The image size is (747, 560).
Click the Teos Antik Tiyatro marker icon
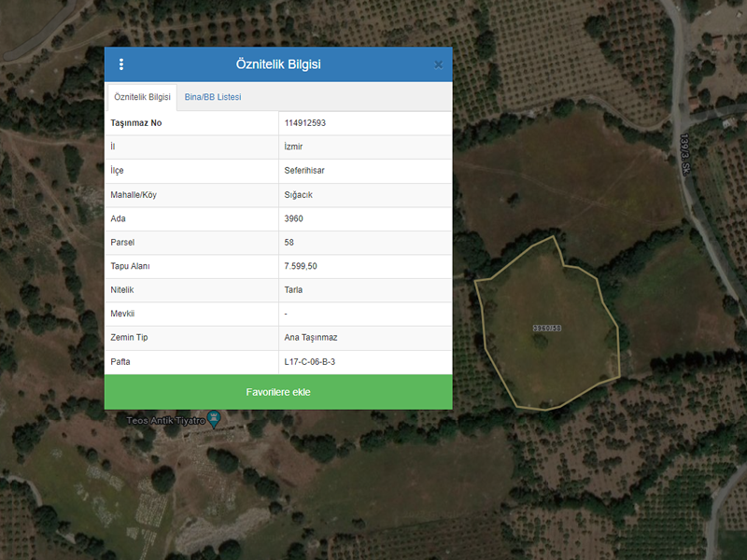[x=214, y=417]
